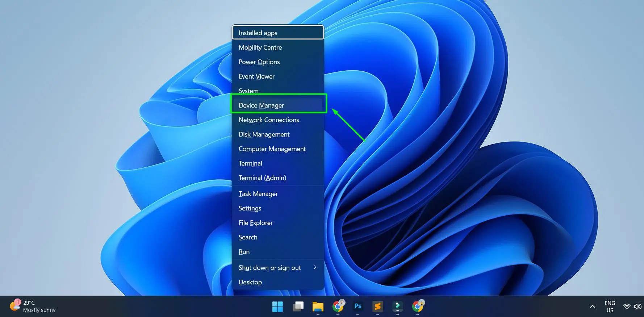Image resolution: width=644 pixels, height=317 pixels.
Task: Switch the ENG US input language
Action: 610,306
